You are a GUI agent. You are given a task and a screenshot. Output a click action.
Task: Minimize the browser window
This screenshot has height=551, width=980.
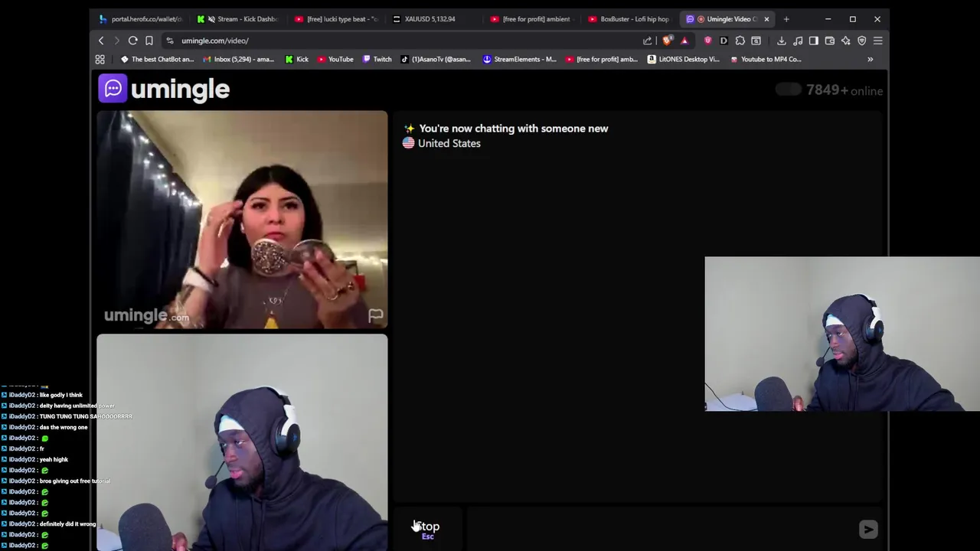click(x=828, y=19)
